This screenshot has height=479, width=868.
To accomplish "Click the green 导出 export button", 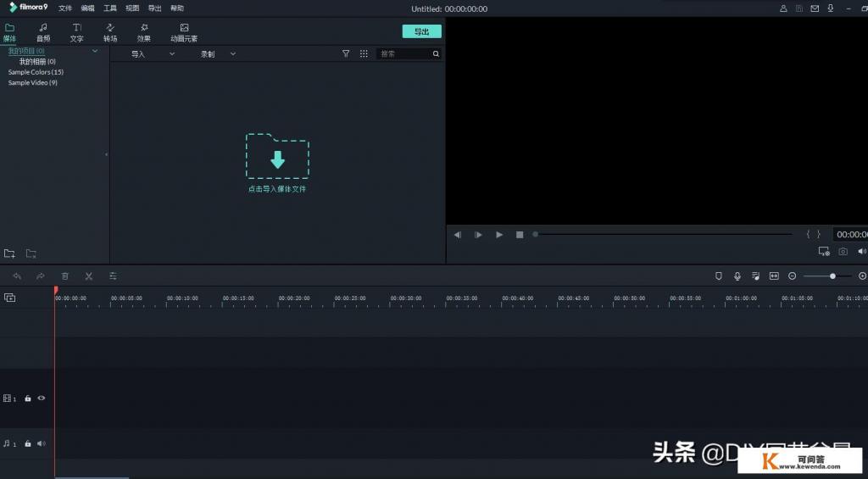I will [421, 31].
